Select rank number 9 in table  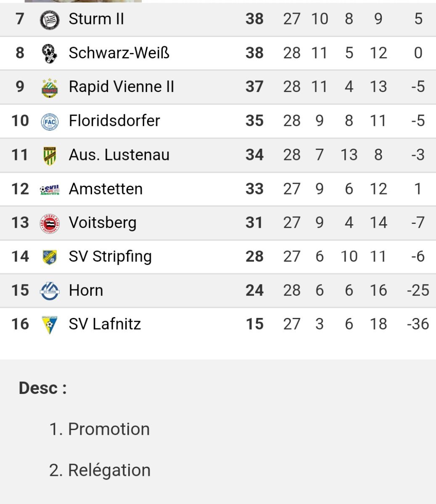pyautogui.click(x=20, y=87)
